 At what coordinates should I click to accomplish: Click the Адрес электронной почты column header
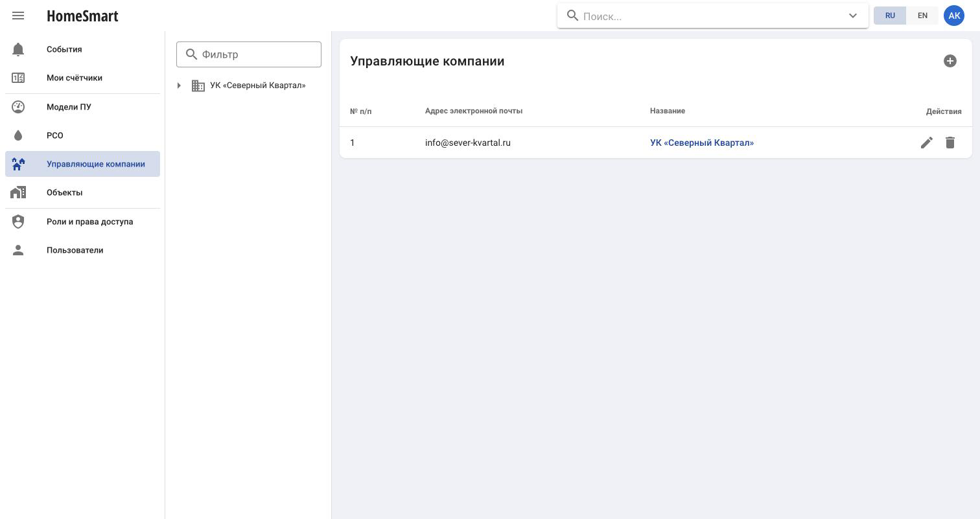pos(474,111)
